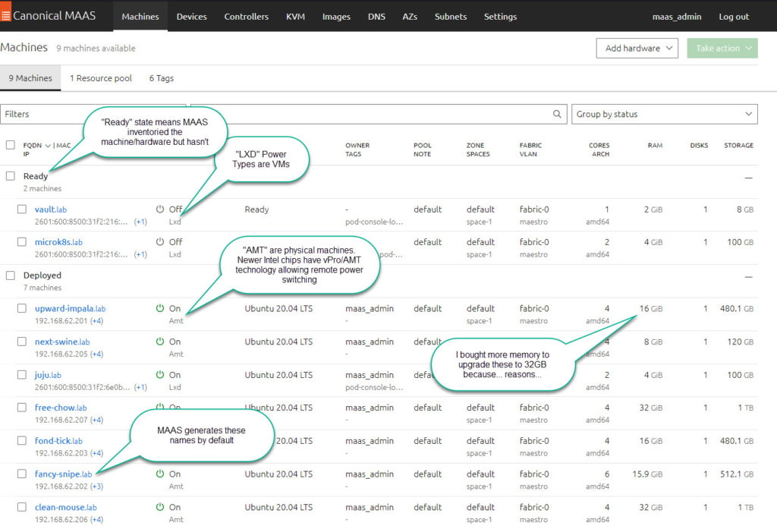The width and height of the screenshot is (777, 532).
Task: Select the vault.lab machine checkbox
Action: (22, 209)
